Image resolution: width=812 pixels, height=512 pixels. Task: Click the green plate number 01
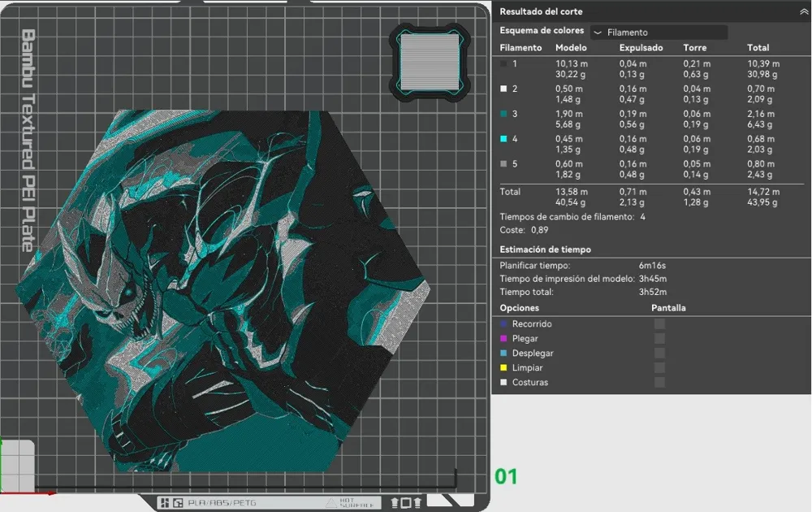(506, 477)
